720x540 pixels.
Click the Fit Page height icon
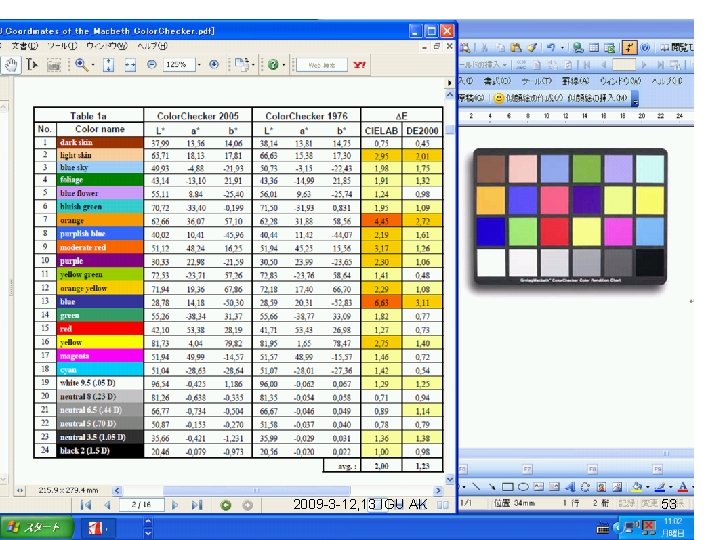108,65
